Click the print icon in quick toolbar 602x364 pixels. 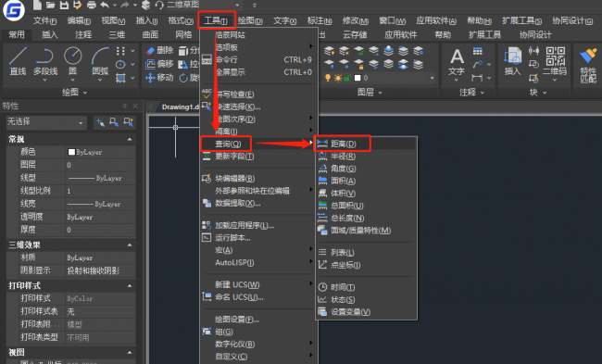91,5
